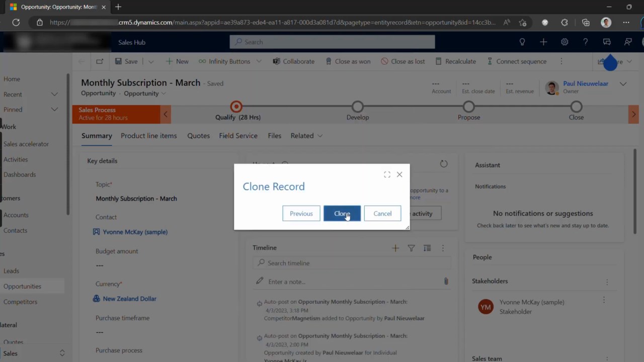Screen dimensions: 644x362
Task: Open Sales accelerator in sidebar
Action: click(26, 144)
